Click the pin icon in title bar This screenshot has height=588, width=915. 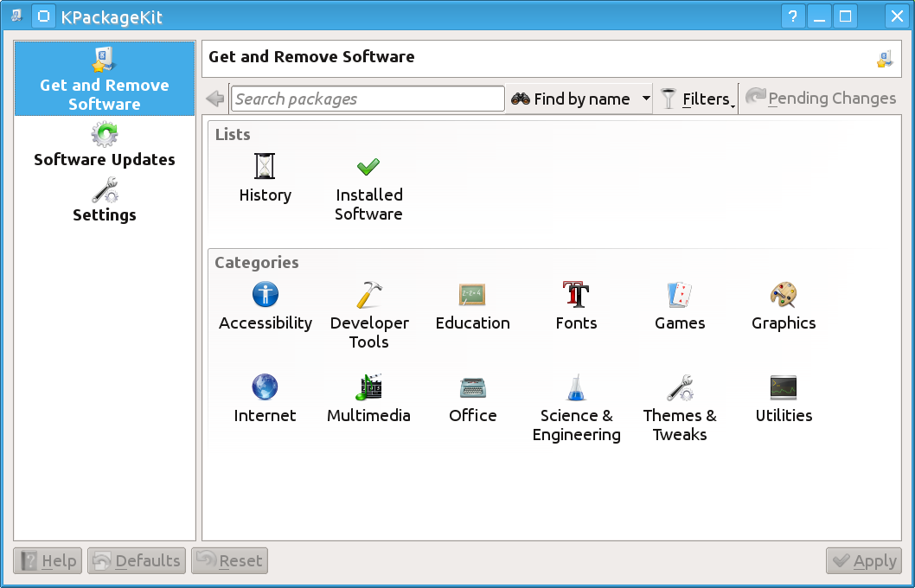[x=44, y=16]
